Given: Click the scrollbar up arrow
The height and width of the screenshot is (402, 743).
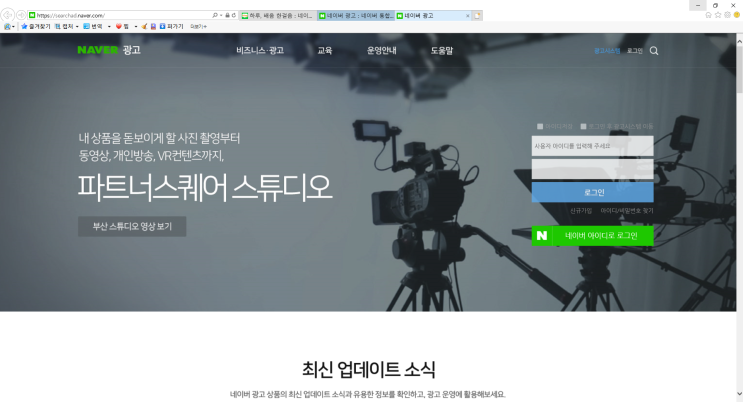Looking at the screenshot, I should (739, 42).
